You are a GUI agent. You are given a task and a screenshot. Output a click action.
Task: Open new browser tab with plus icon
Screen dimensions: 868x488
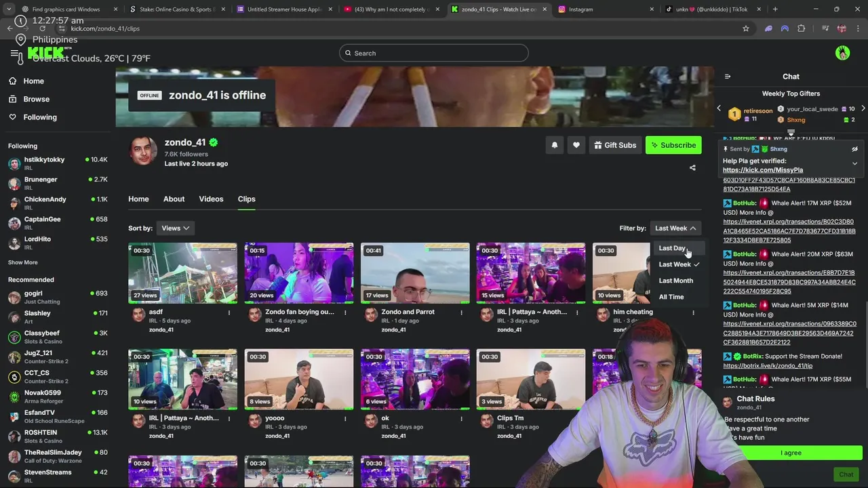click(775, 9)
